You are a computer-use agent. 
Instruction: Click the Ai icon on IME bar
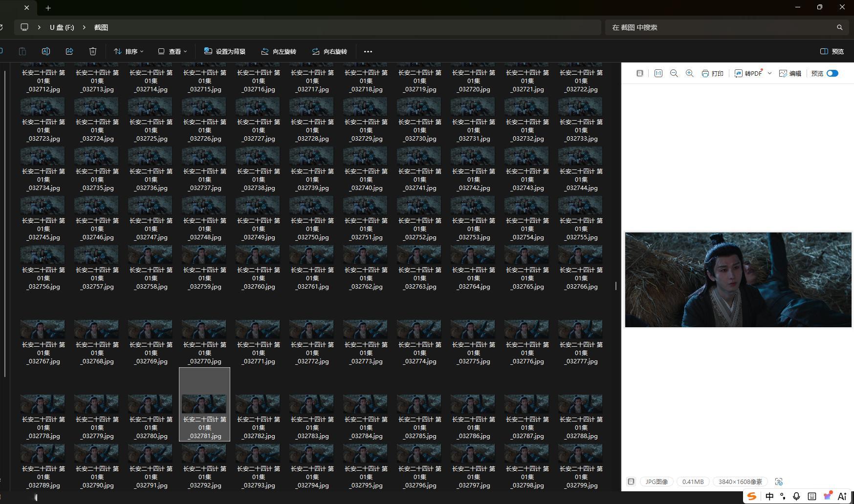842,496
